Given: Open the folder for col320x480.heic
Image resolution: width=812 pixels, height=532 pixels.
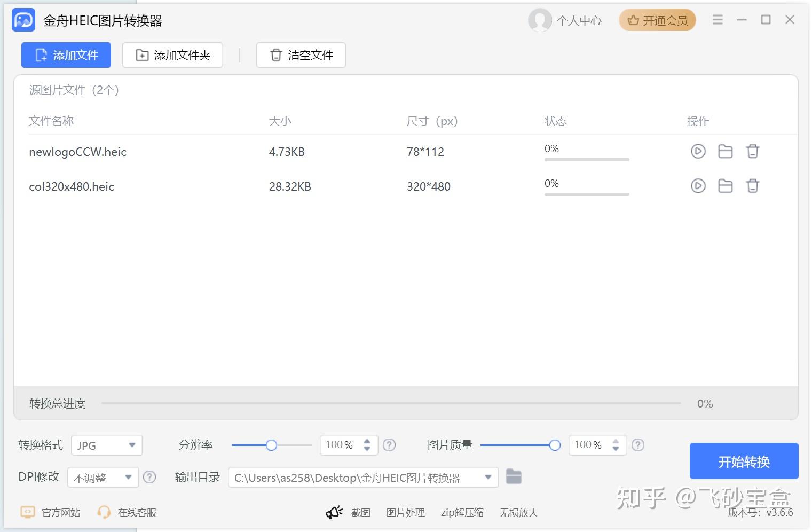Looking at the screenshot, I should (x=725, y=186).
